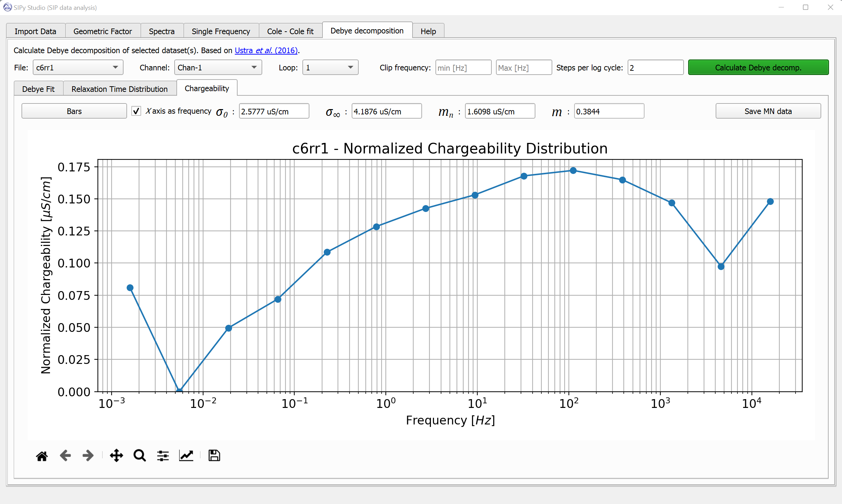This screenshot has height=504, width=842.
Task: Switch to the Cole - Cole fit tab
Action: [290, 31]
